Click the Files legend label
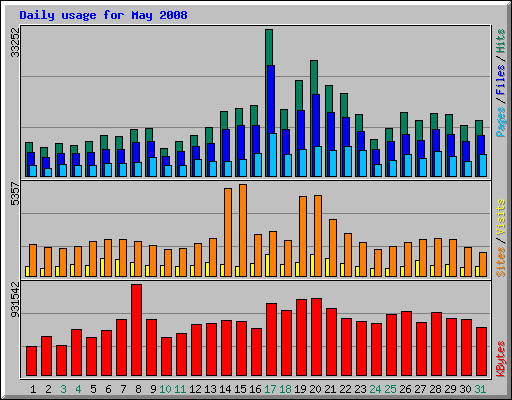The width and height of the screenshot is (512, 400). 501,80
